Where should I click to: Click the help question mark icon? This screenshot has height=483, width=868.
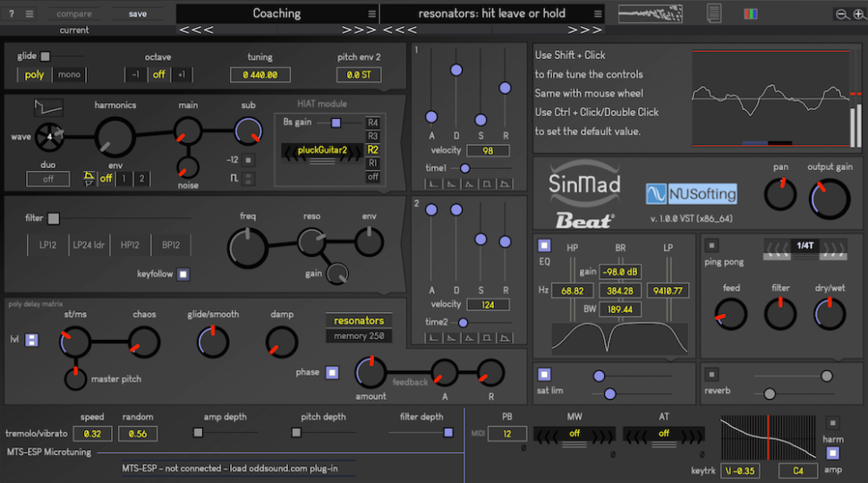[12, 13]
